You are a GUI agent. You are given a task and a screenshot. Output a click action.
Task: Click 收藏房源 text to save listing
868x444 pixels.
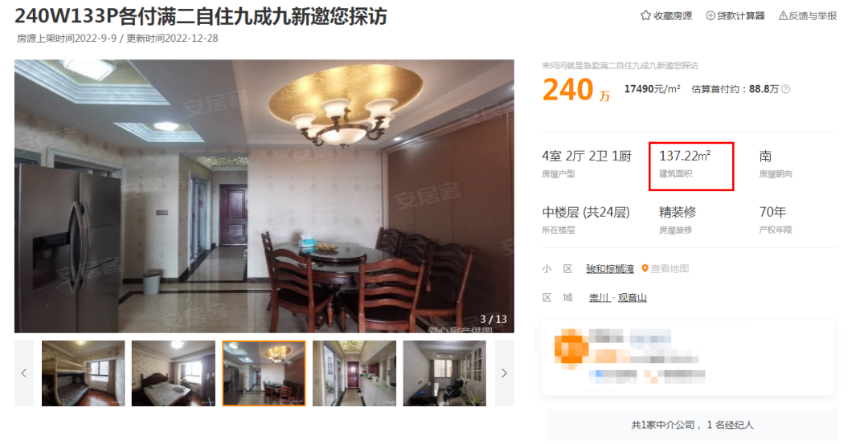coord(673,16)
